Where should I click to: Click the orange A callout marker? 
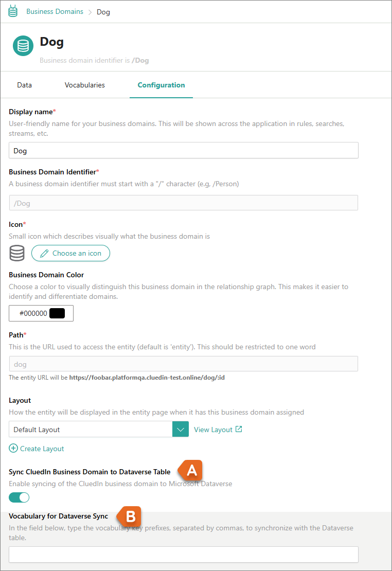pos(190,470)
